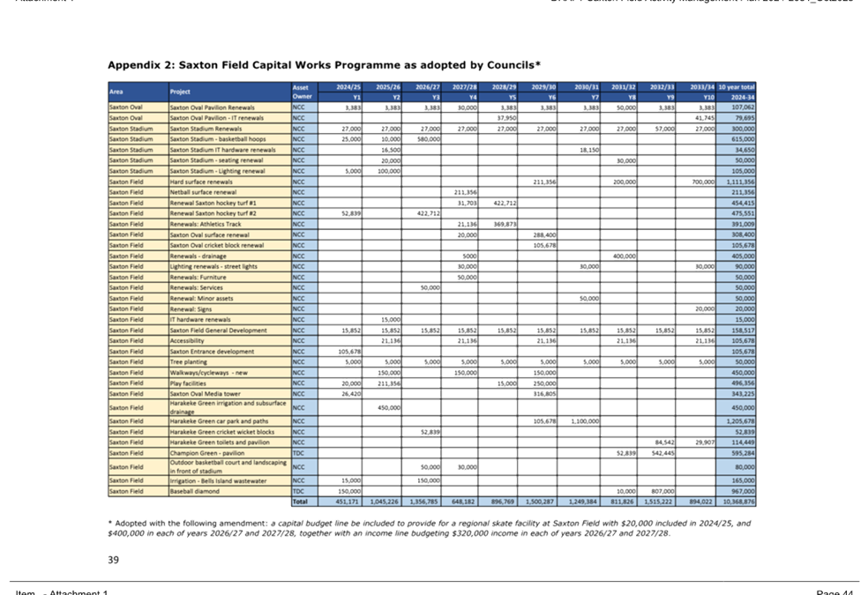Select 'Lighting renewals - street lights' cell
This screenshot has height=595, width=868.
229,266
